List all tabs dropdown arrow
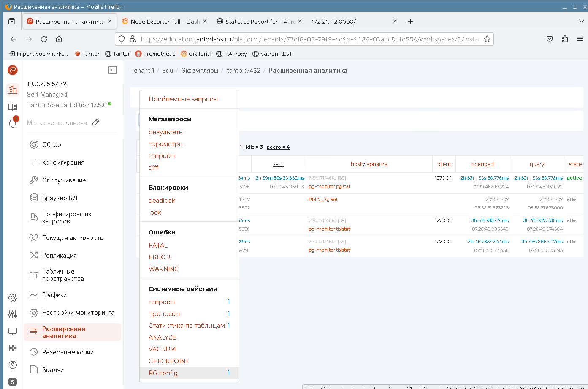Viewport: 588px width, 389px height. click(581, 21)
